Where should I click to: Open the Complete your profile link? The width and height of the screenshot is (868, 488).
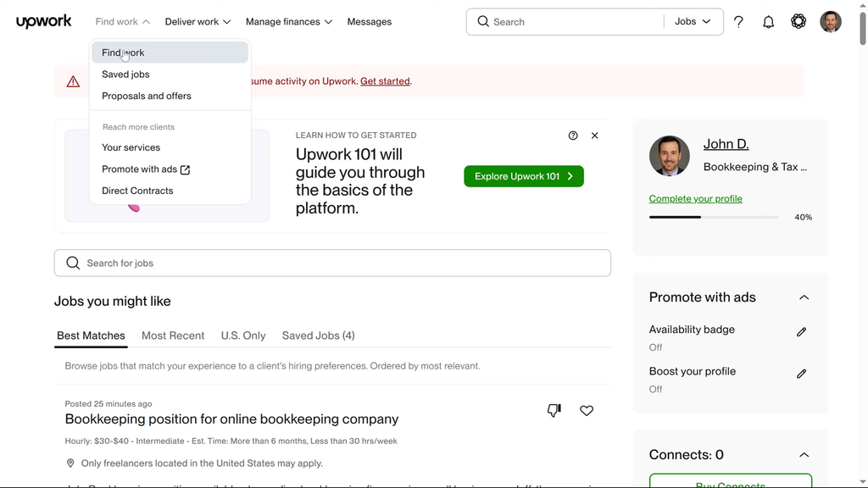[695, 199]
